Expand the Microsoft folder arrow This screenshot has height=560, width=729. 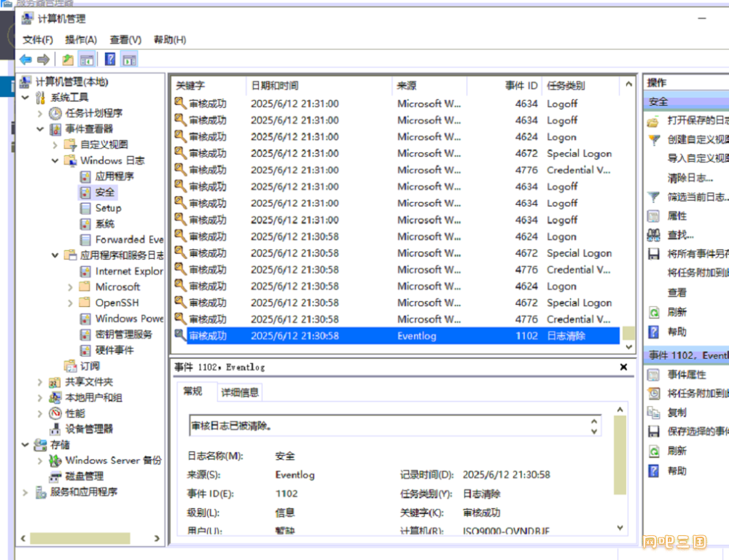pyautogui.click(x=70, y=287)
